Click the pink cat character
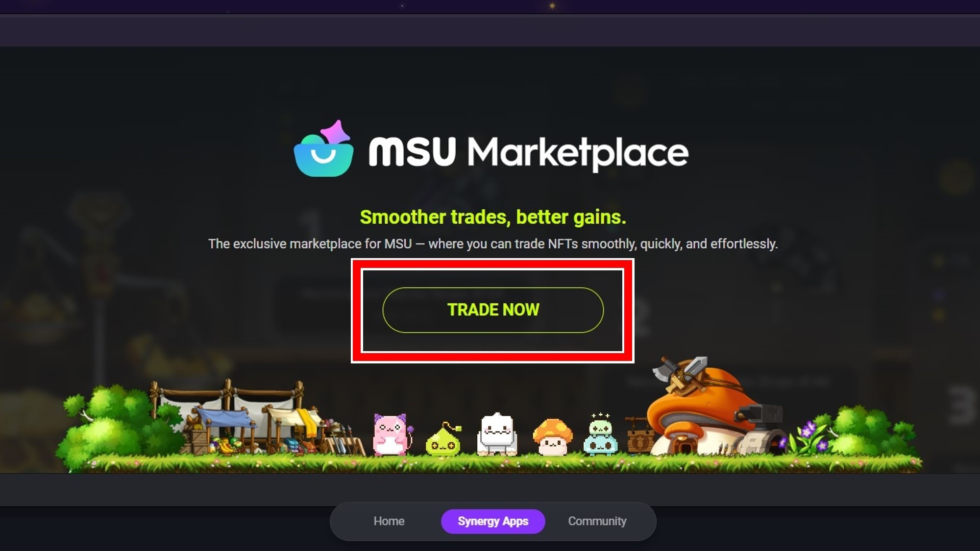This screenshot has width=980, height=551. (x=392, y=434)
